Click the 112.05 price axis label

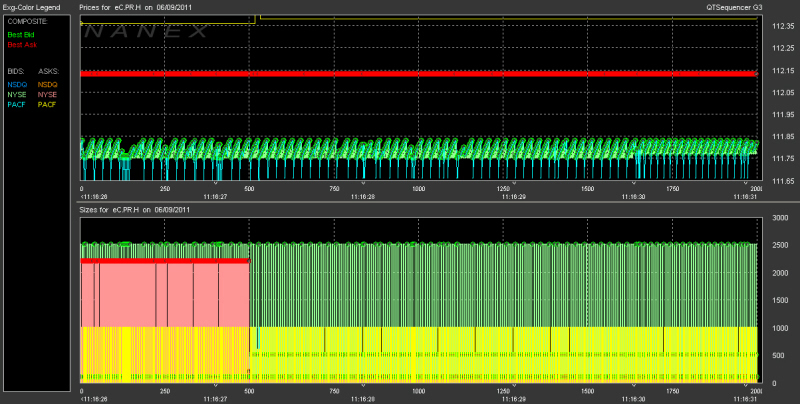(x=783, y=92)
